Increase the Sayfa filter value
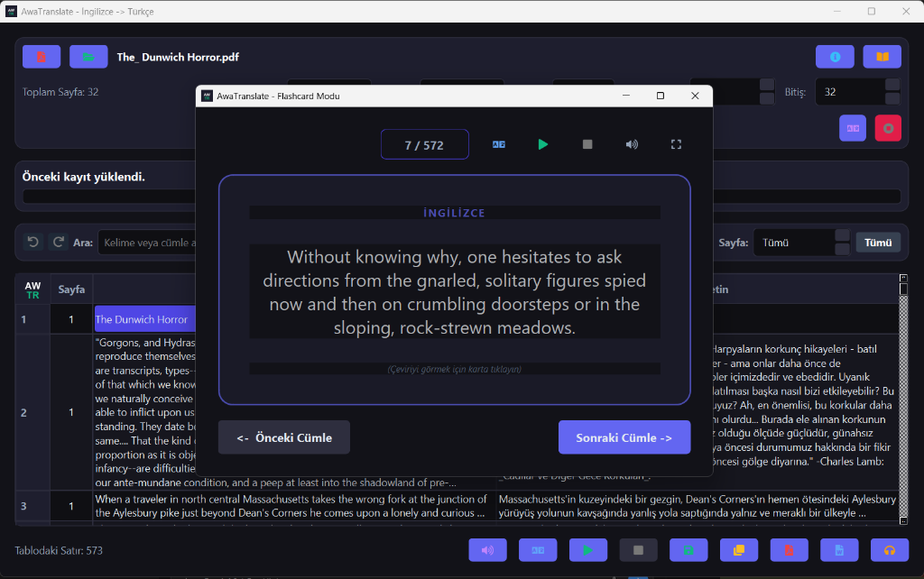This screenshot has height=579, width=924. coord(843,235)
